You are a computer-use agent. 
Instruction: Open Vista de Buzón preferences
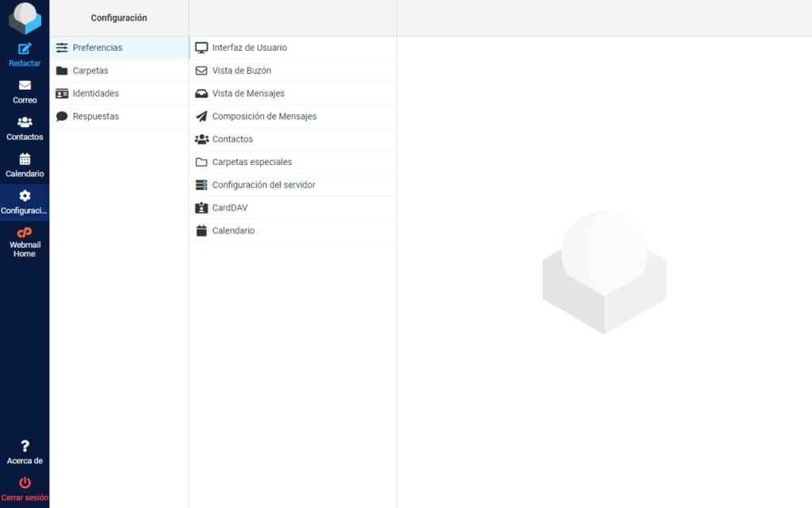tap(242, 71)
